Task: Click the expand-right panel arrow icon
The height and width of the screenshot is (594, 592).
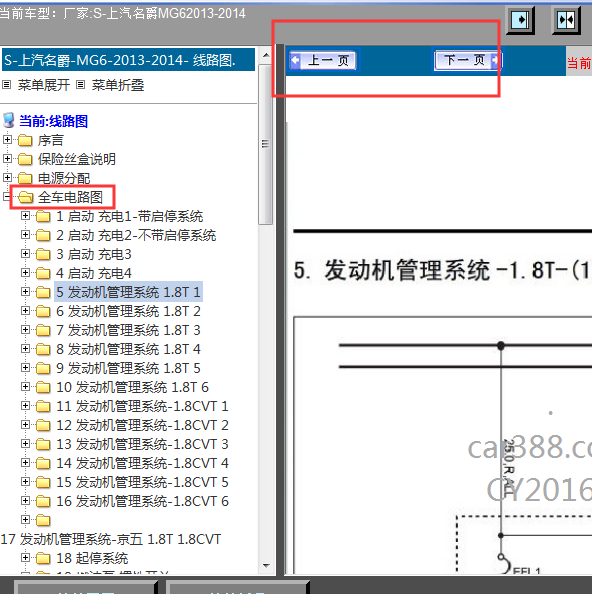Action: point(520,20)
